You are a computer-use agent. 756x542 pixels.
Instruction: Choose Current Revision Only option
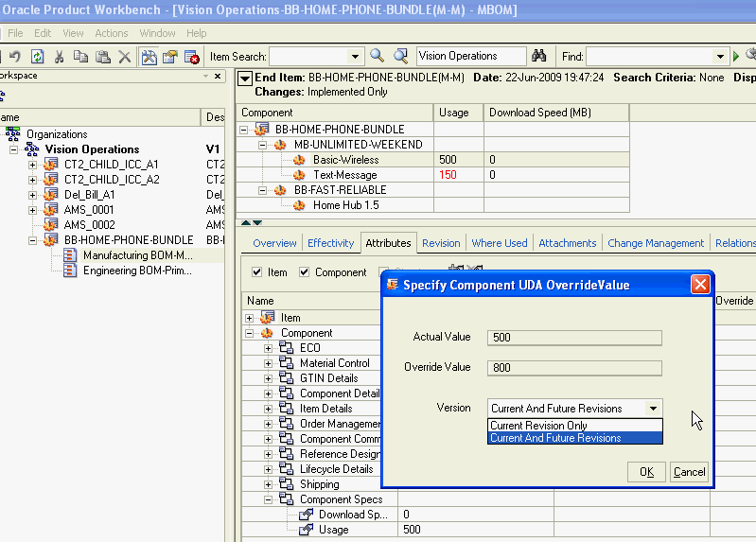574,426
